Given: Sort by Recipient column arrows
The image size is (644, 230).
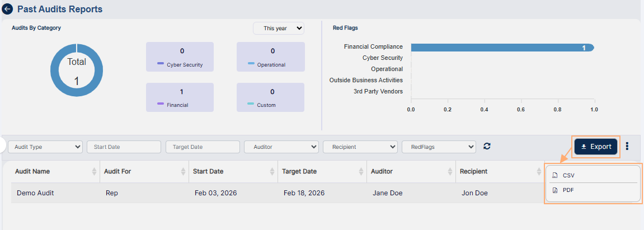Looking at the screenshot, I should click(539, 172).
